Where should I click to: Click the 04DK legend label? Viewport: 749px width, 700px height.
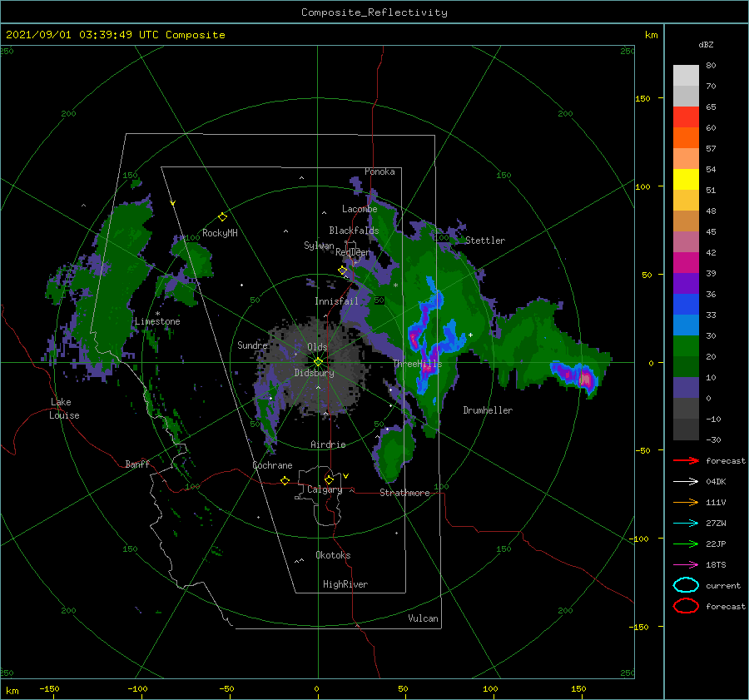pyautogui.click(x=716, y=482)
